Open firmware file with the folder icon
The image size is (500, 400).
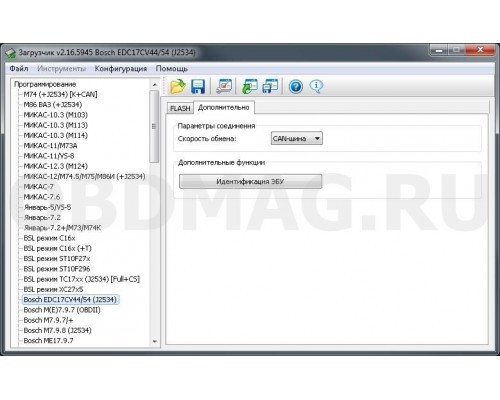click(178, 86)
